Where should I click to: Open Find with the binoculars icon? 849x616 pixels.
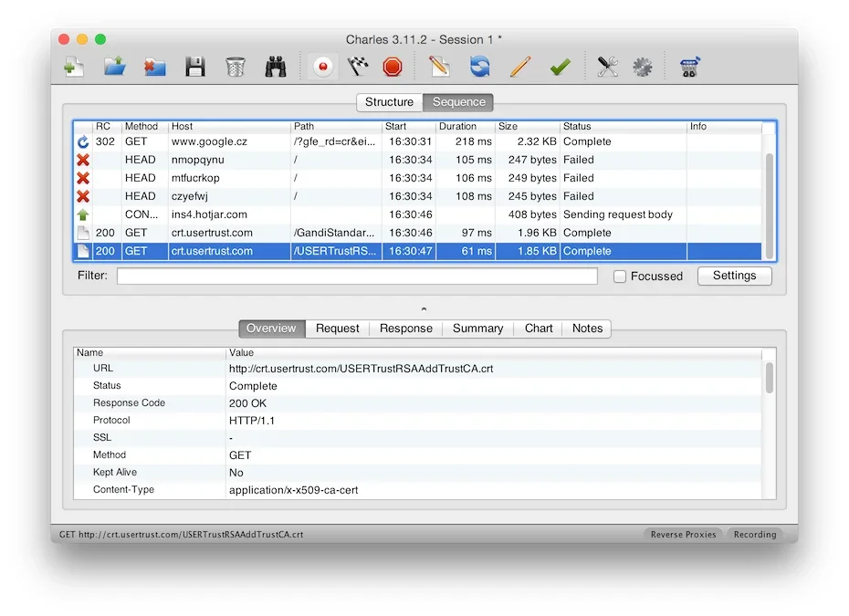[x=276, y=68]
